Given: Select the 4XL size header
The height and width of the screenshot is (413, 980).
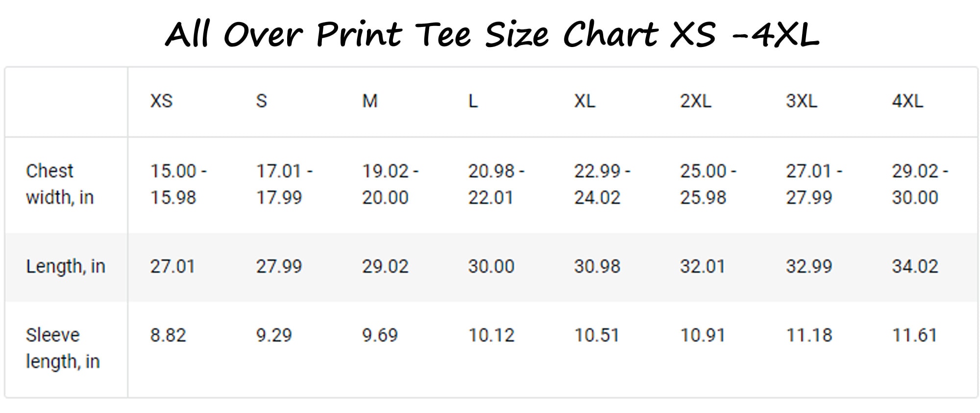Looking at the screenshot, I should click(x=907, y=101).
